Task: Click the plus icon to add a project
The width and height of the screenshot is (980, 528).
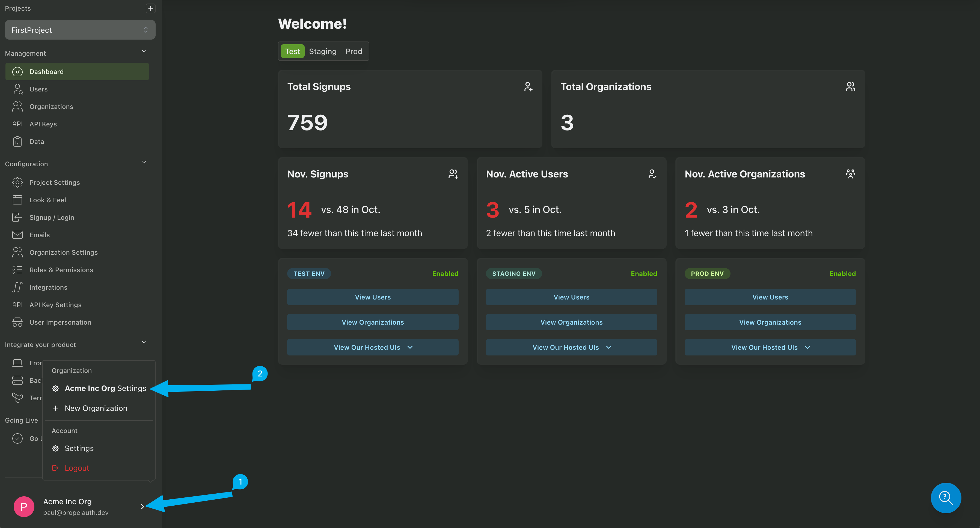Action: point(151,8)
